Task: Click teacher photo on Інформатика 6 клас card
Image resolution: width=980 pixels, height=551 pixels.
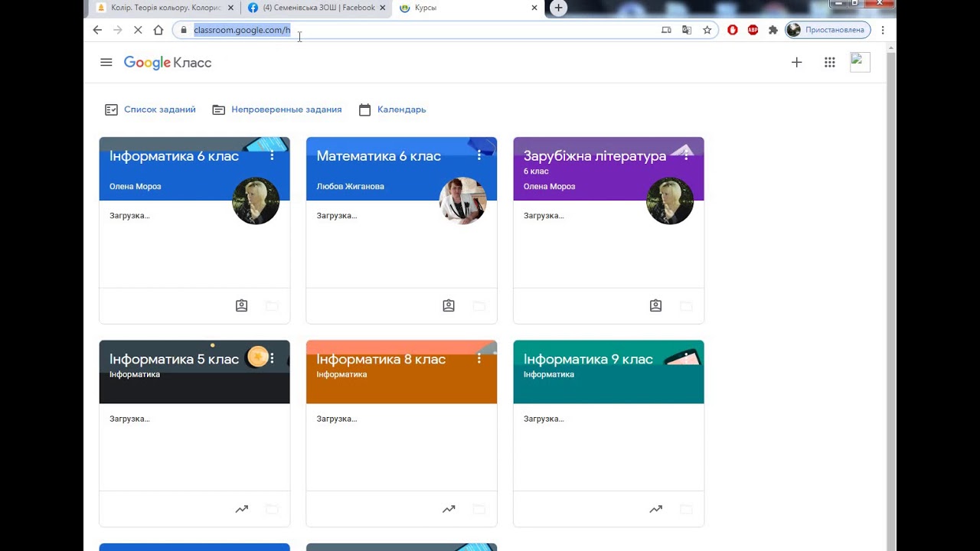Action: point(256,201)
